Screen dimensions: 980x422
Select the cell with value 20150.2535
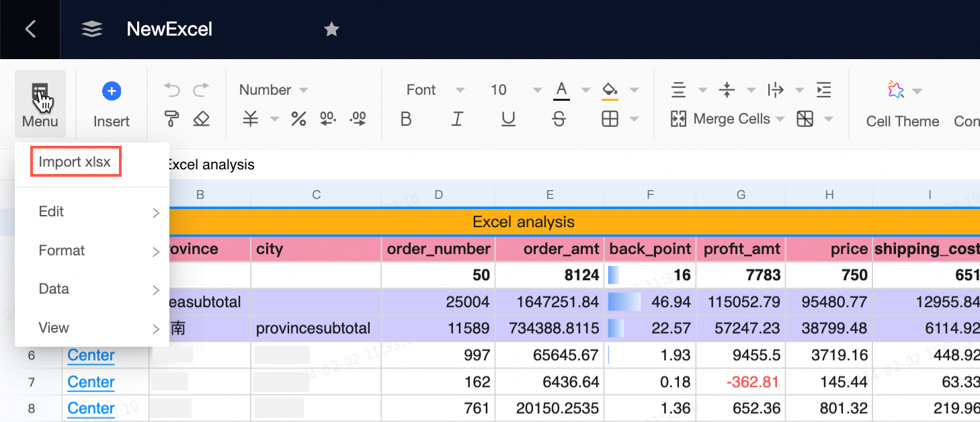click(550, 408)
